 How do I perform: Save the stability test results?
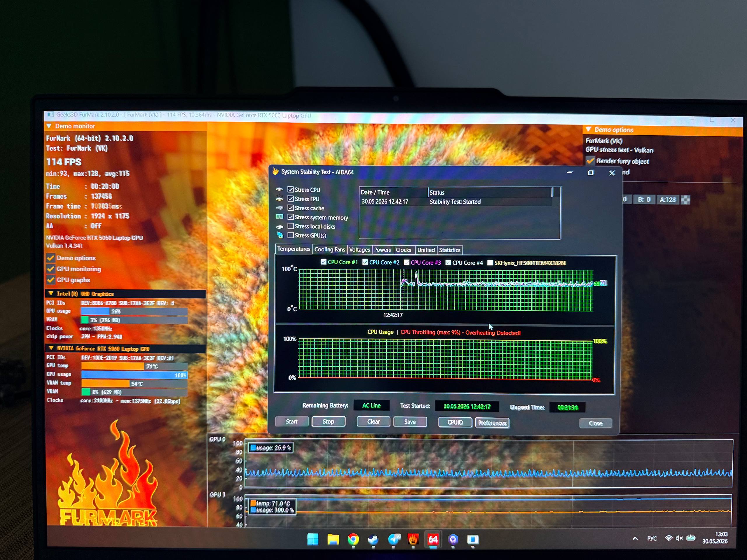(410, 421)
